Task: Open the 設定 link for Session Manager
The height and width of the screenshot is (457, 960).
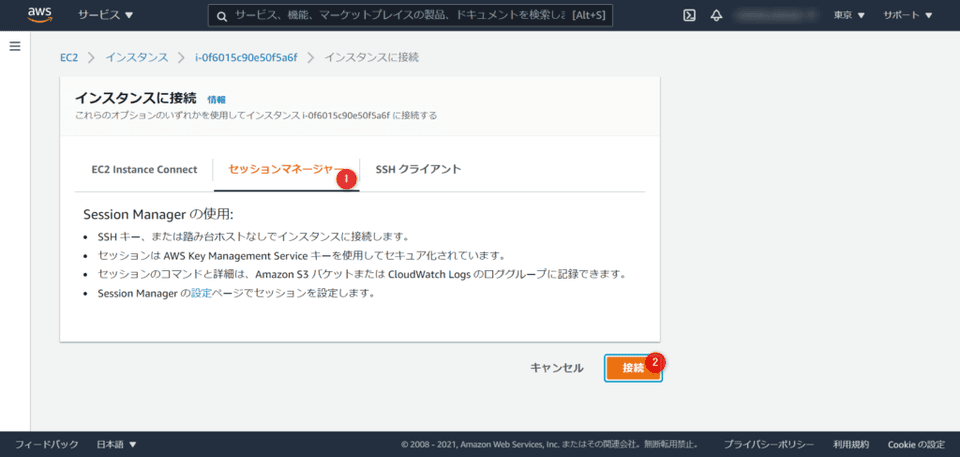Action: [201, 293]
